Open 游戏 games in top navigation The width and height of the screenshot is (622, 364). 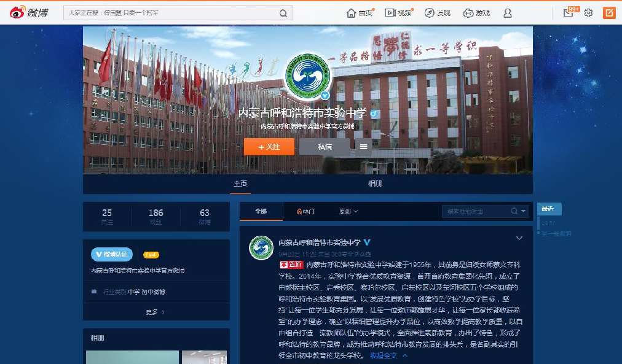coord(476,13)
